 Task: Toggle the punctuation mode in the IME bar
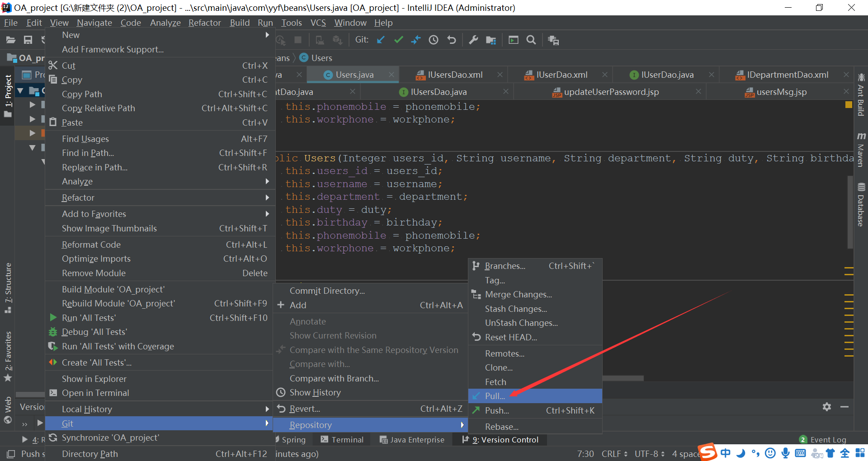click(755, 453)
